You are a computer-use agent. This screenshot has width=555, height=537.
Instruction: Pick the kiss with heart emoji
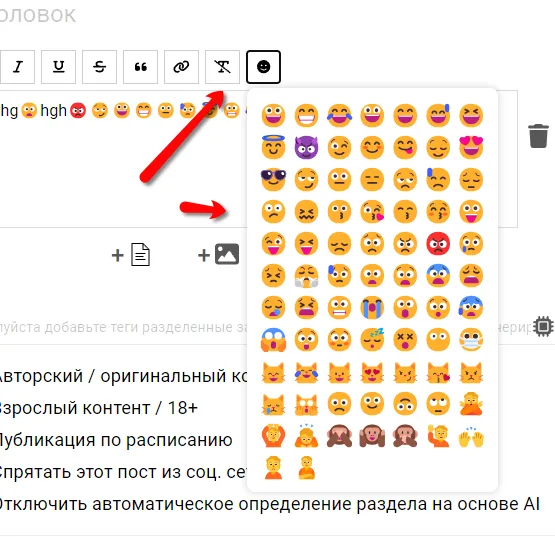(x=372, y=212)
